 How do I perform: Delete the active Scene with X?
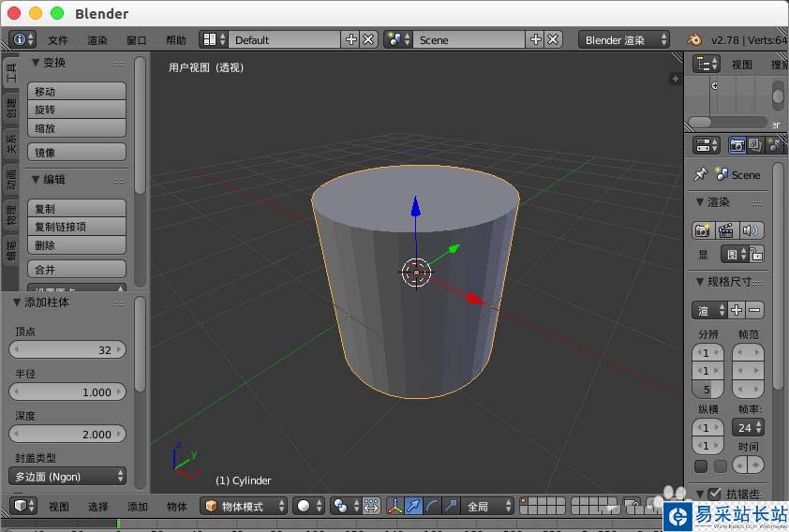[x=553, y=39]
